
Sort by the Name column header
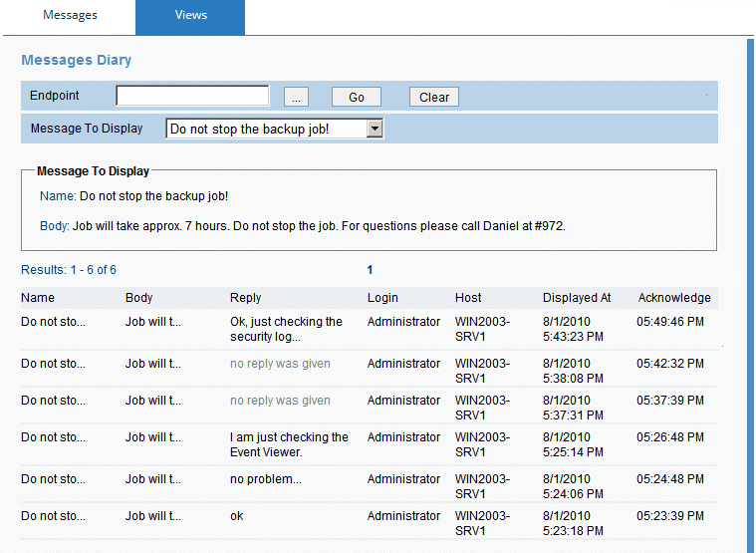[38, 298]
